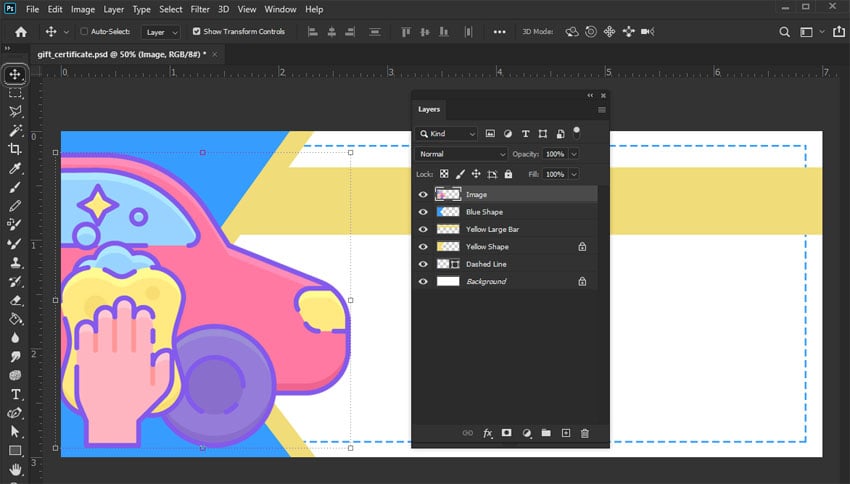This screenshot has height=484, width=850.
Task: Uncheck Show Transform Controls
Action: (x=196, y=31)
